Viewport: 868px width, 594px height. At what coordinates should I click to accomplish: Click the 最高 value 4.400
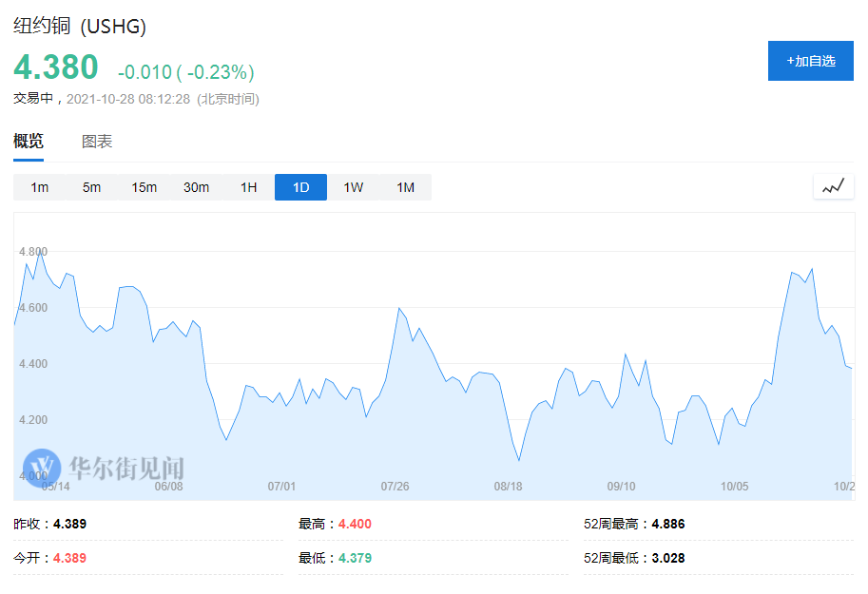tap(355, 524)
